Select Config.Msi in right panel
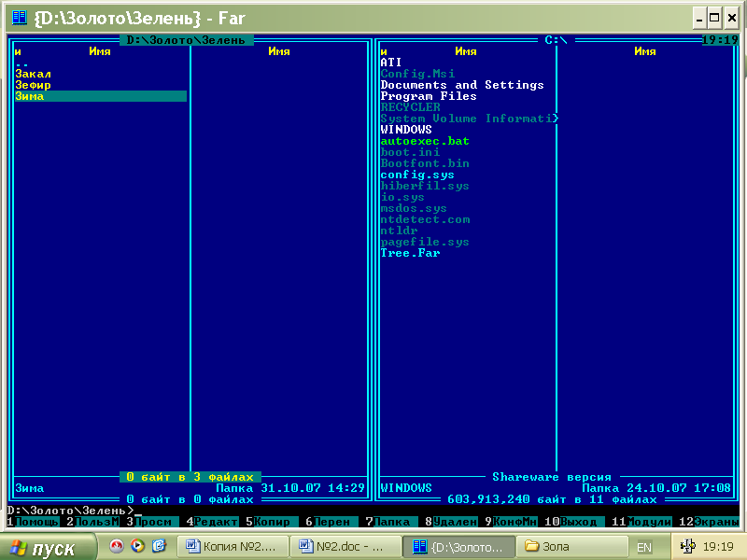The image size is (747, 560). 417,74
